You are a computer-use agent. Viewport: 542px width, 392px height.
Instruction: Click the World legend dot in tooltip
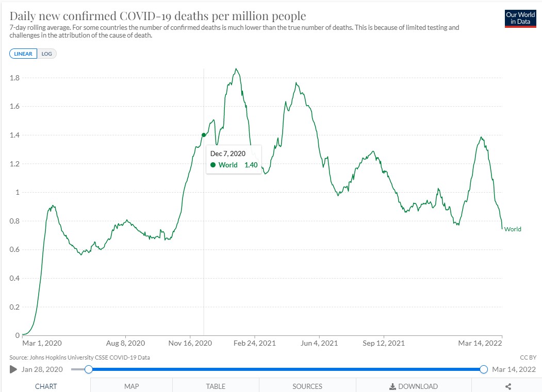(x=213, y=165)
